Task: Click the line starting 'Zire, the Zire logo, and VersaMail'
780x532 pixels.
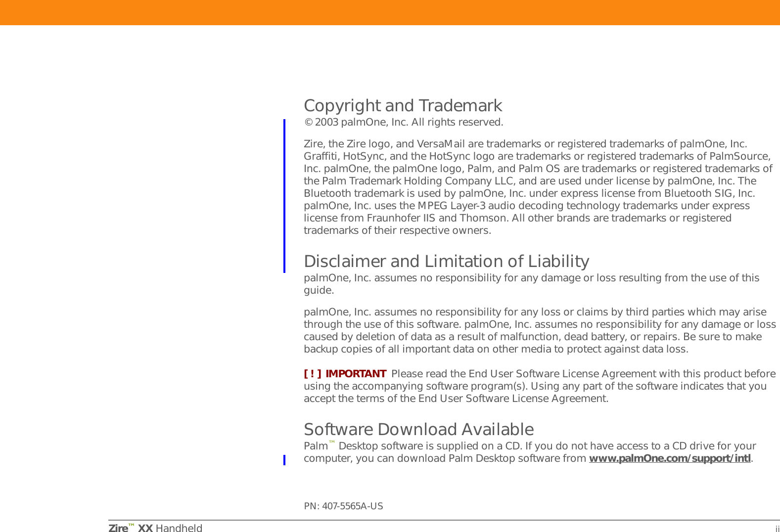Action: pos(525,144)
